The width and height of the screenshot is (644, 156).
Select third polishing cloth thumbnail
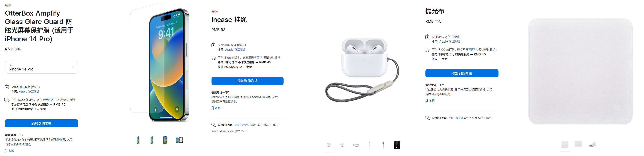(x=592, y=145)
